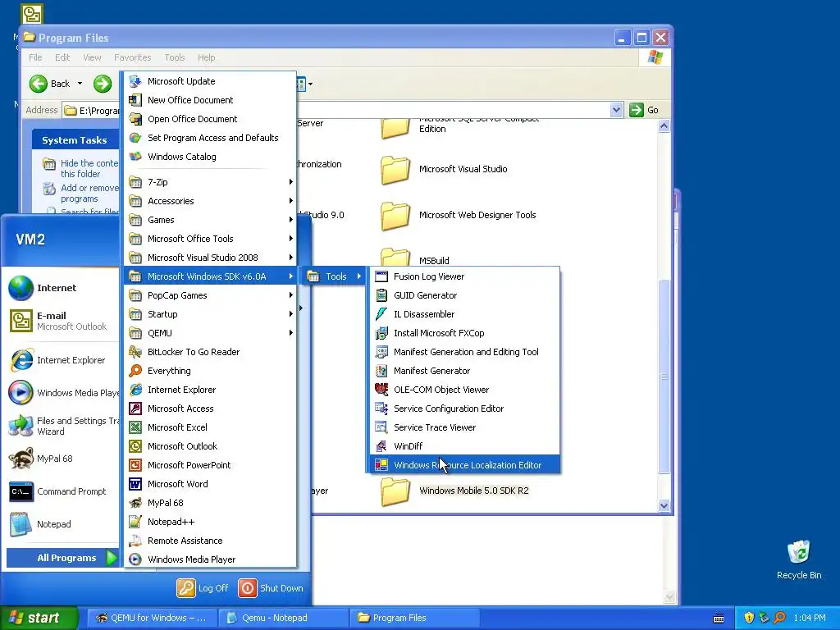Launch GUID Generator tool

tap(464, 295)
